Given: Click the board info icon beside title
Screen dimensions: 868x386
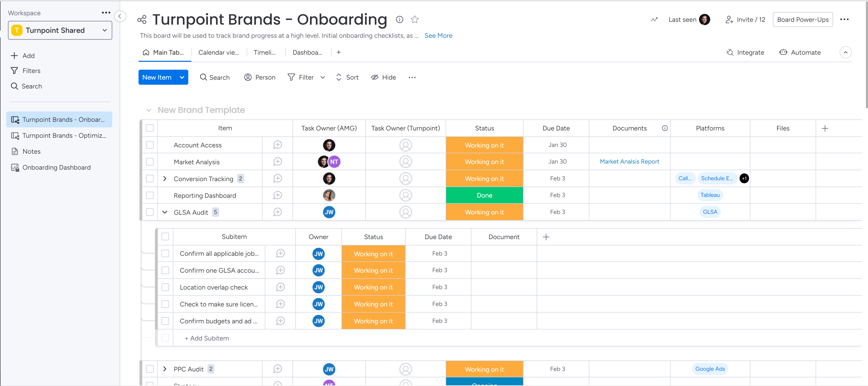Looking at the screenshot, I should point(399,19).
